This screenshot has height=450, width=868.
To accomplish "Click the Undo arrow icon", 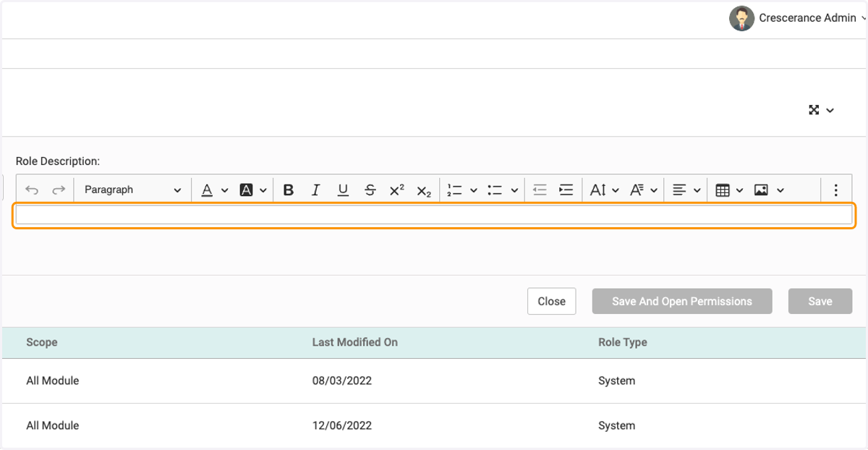I will [x=32, y=190].
